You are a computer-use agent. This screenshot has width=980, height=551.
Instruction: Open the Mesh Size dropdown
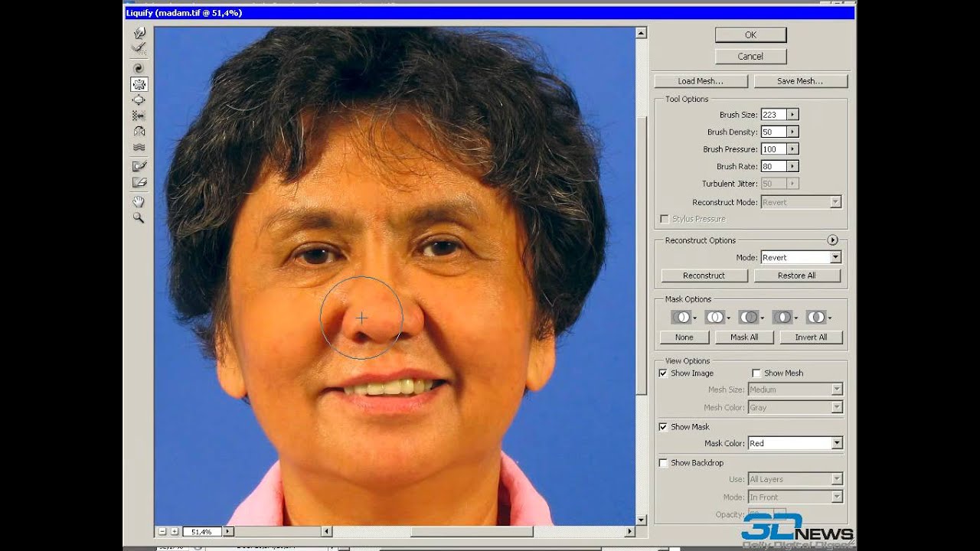point(795,390)
